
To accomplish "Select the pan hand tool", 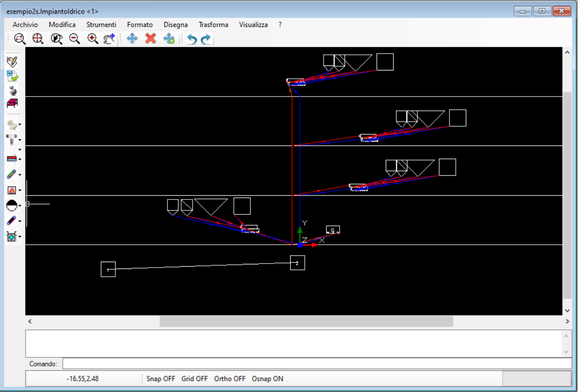I will coord(109,39).
